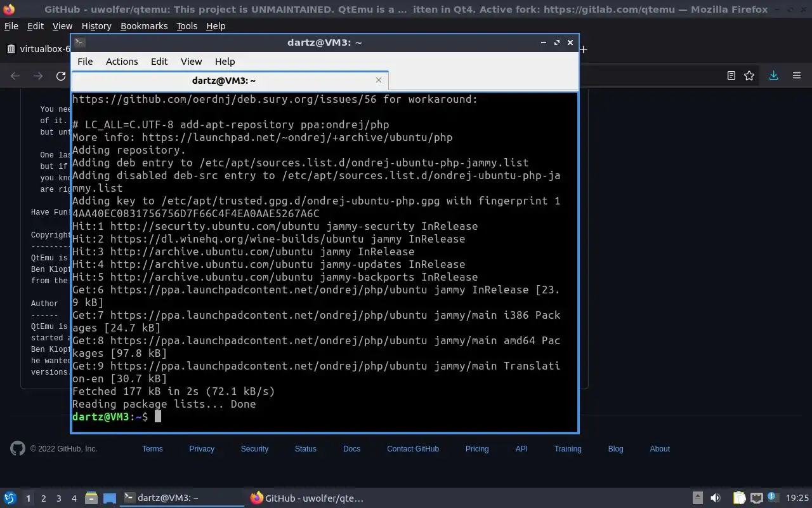Open the Lubuntu start menu
812x508 pixels.
pyautogui.click(x=10, y=498)
